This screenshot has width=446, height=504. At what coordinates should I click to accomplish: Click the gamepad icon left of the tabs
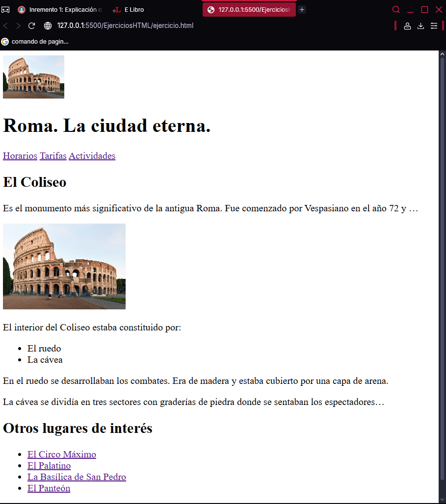[5, 10]
